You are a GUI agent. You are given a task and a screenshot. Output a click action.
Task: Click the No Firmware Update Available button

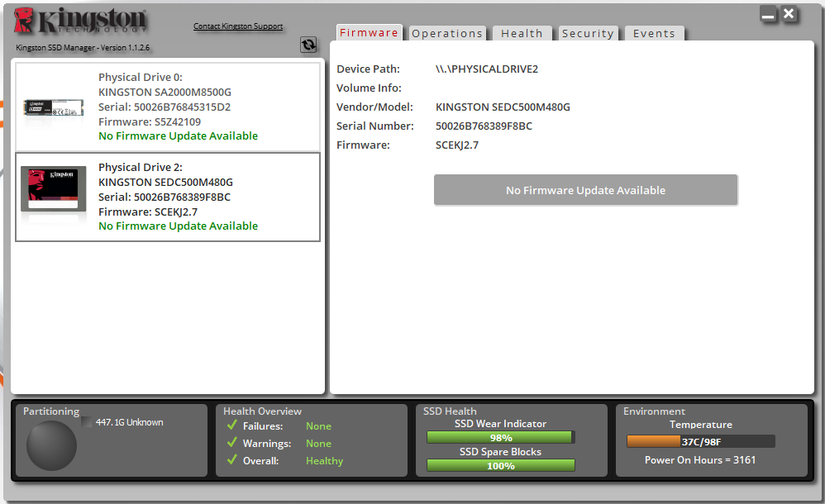click(585, 190)
